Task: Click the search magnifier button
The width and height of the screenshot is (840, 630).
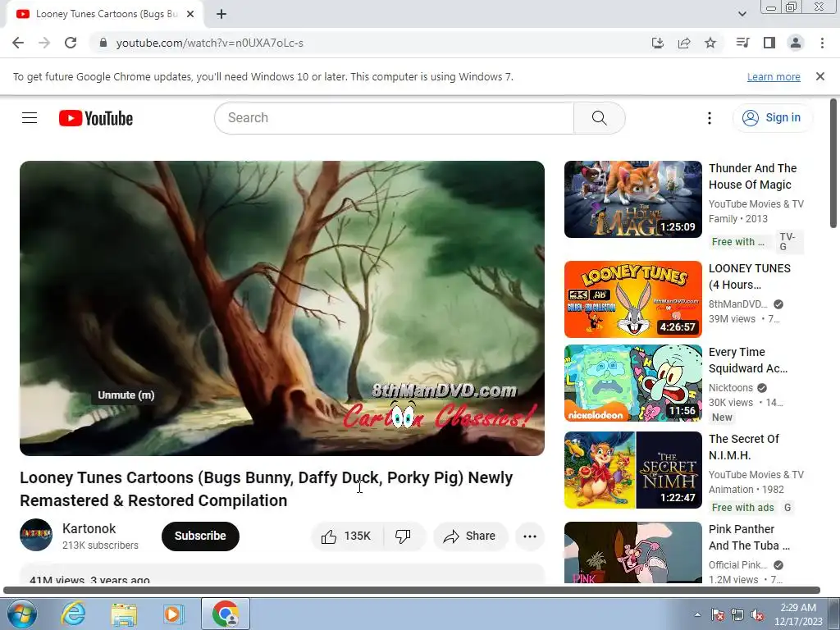Action: (600, 118)
